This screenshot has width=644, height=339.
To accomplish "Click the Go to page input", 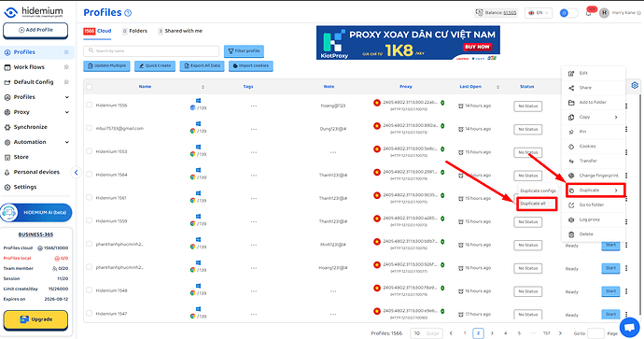I will pyautogui.click(x=595, y=333).
